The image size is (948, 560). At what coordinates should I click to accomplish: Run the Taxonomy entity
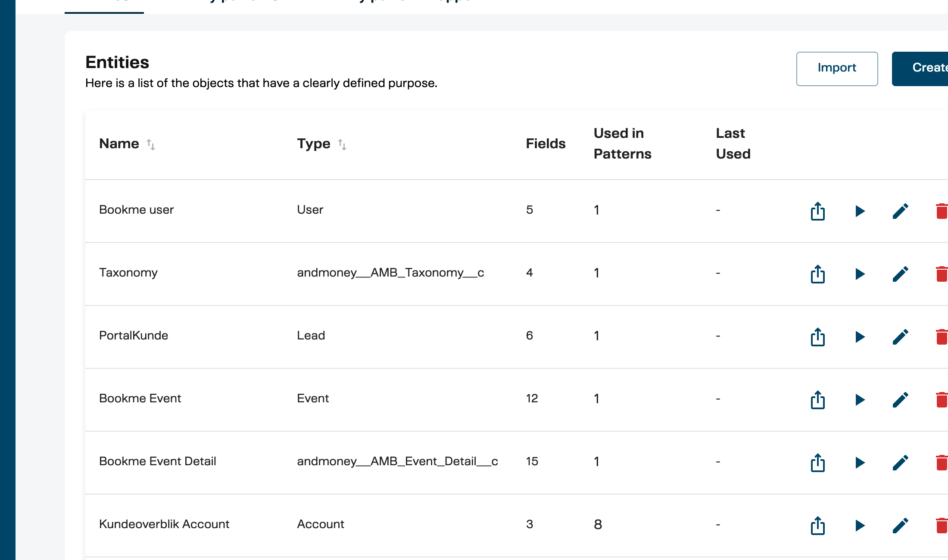click(860, 274)
